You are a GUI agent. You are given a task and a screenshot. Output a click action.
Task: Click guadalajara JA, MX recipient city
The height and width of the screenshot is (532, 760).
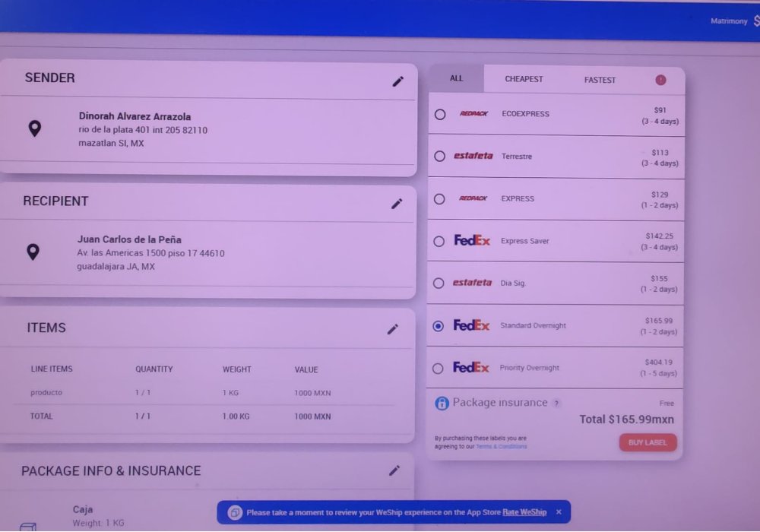coord(116,267)
